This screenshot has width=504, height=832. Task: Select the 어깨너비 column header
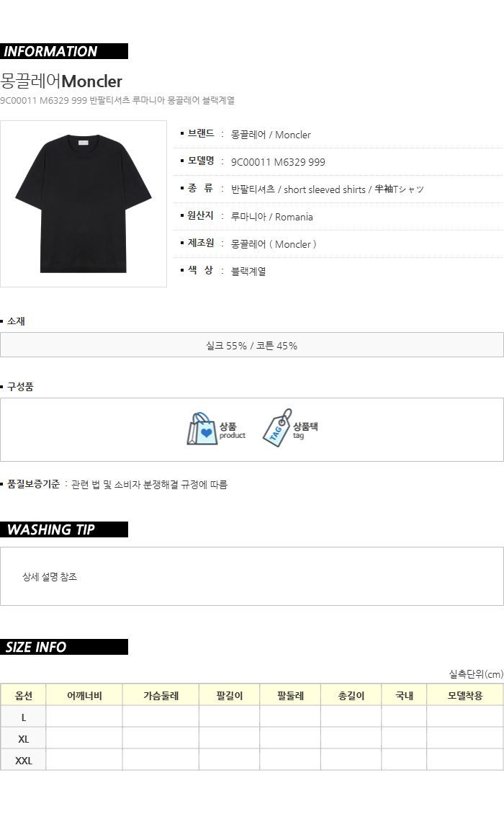click(84, 695)
